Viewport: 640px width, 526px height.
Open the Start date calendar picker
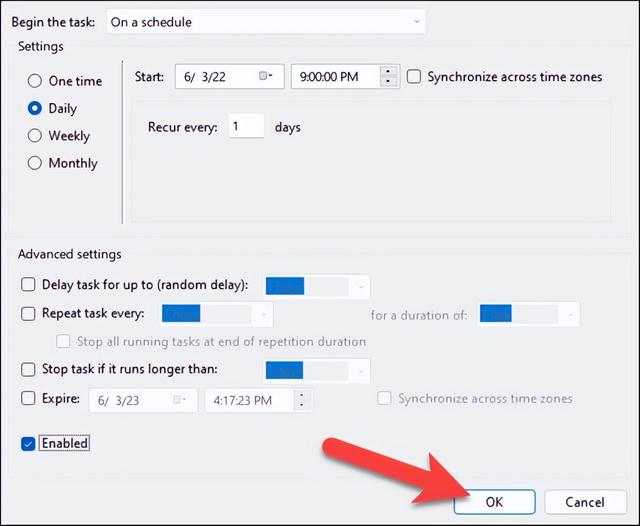point(266,76)
